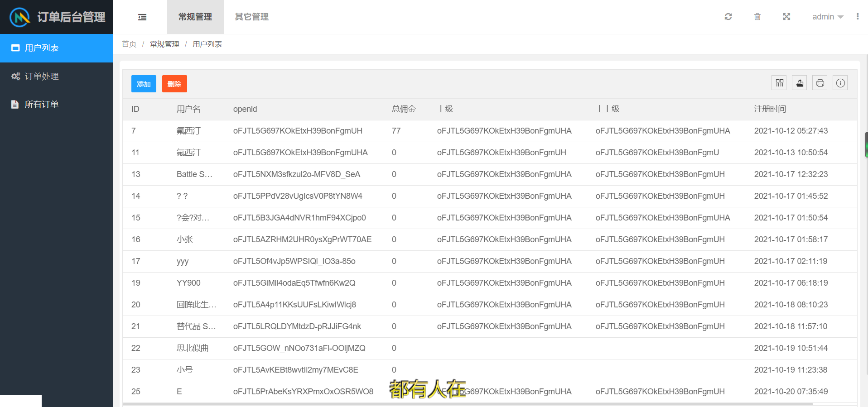Toggle the sidebar collapse hamburger icon

click(x=142, y=17)
